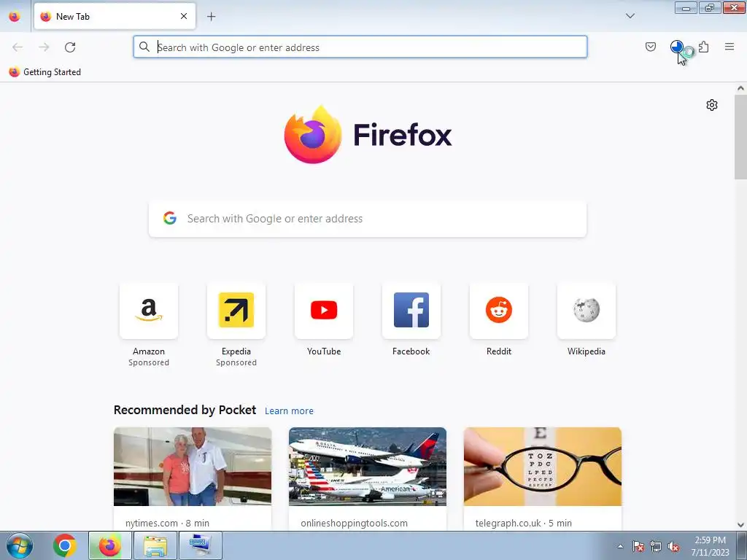Open network tray icon
Viewport: 747px width, 560px height.
(656, 546)
